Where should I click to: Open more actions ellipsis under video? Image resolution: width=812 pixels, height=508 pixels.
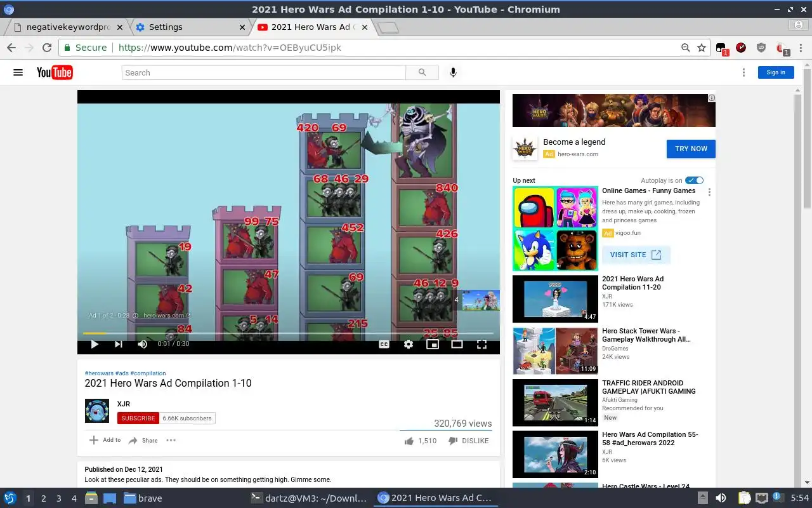coord(171,440)
